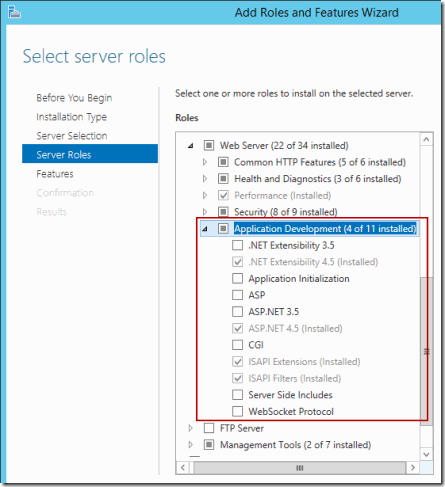Select the .NET Extensibility 3.5 label

click(x=291, y=245)
